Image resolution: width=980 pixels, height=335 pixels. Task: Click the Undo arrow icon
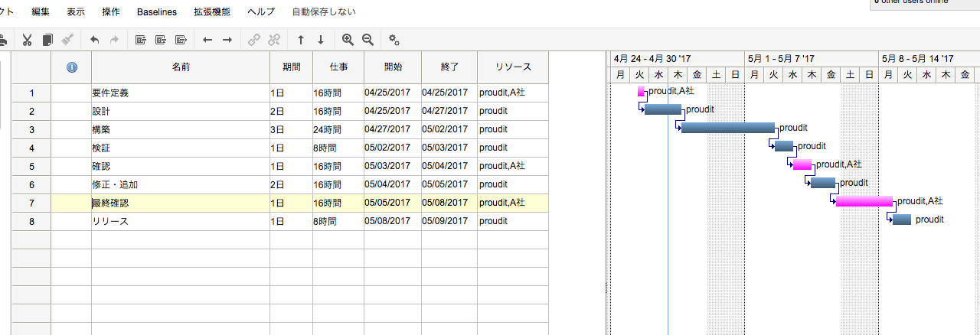coord(94,40)
